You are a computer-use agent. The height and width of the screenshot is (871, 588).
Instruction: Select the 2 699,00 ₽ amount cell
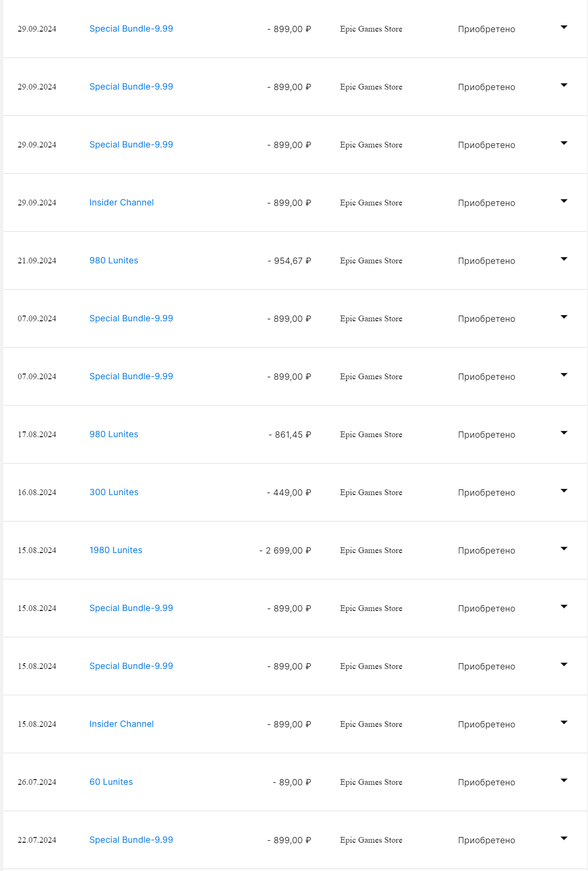(285, 551)
